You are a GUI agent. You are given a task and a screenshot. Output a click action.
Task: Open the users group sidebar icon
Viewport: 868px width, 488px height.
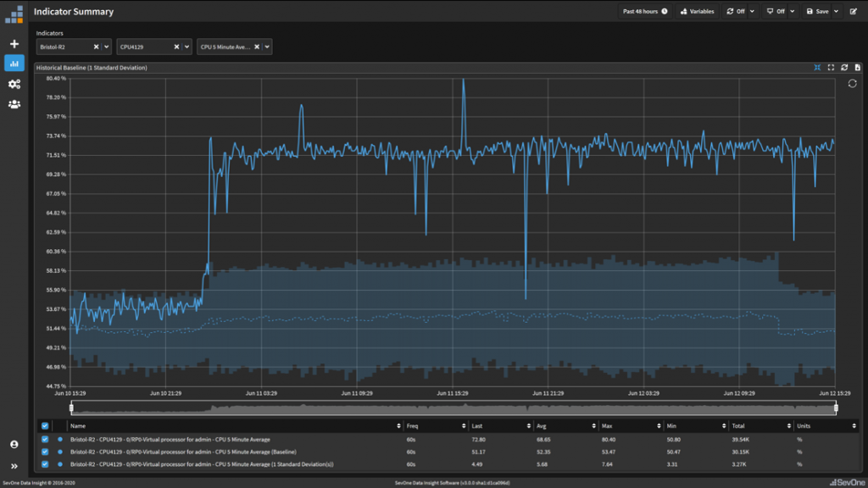(14, 104)
